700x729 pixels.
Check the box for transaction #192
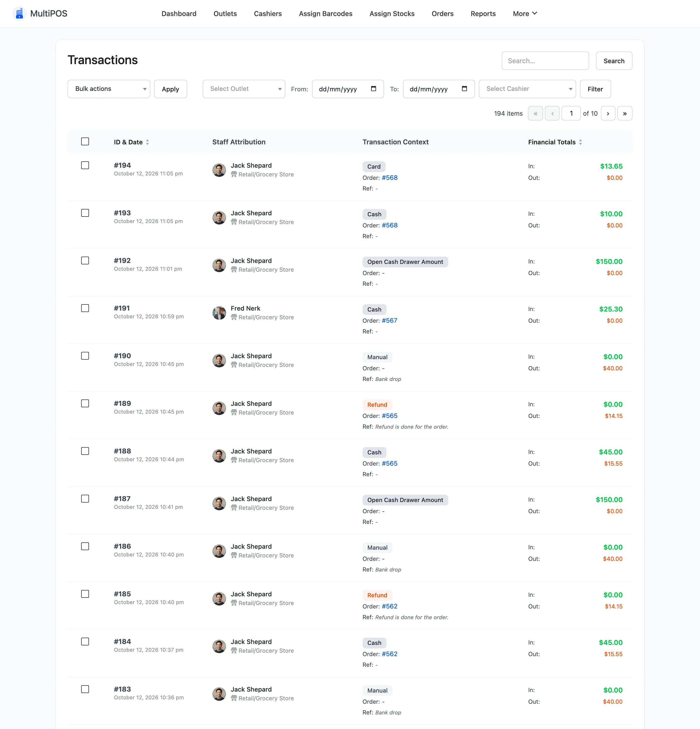(x=85, y=261)
